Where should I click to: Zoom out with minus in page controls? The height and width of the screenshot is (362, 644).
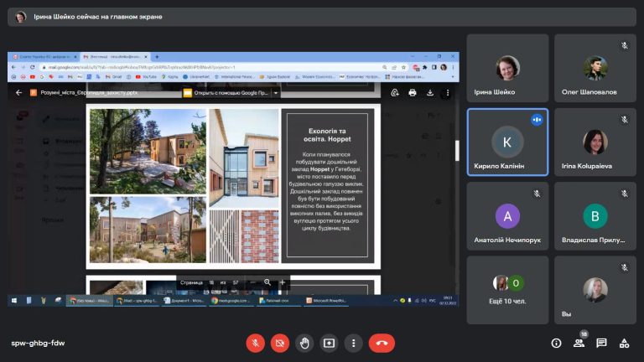click(x=252, y=282)
